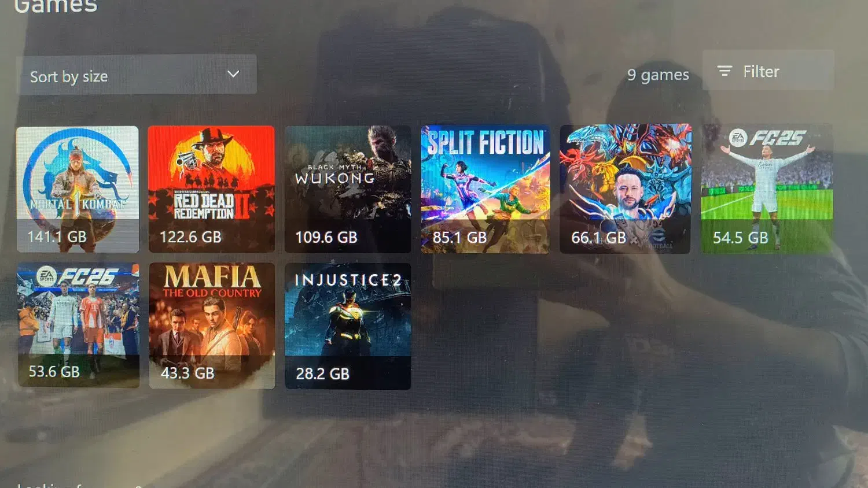Expand the Sort by size dropdown

137,75
